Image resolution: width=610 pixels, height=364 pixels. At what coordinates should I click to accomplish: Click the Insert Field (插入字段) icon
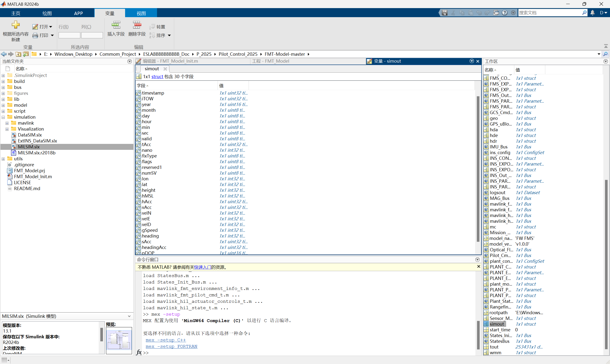pos(116,25)
